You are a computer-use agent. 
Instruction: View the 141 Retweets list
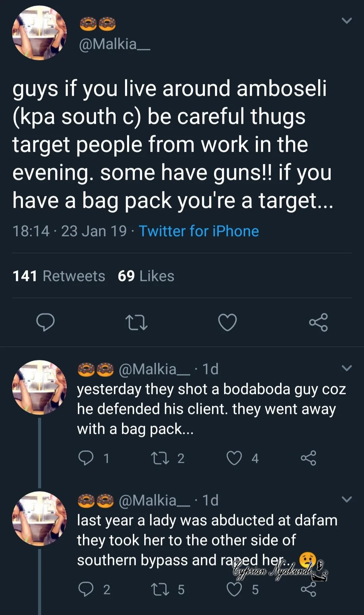click(59, 276)
